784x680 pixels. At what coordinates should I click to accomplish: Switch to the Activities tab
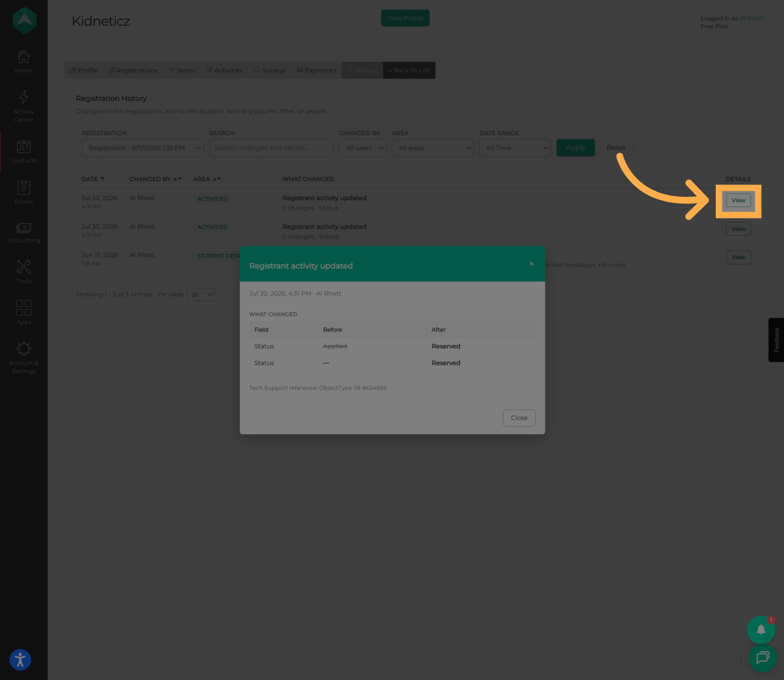click(225, 71)
